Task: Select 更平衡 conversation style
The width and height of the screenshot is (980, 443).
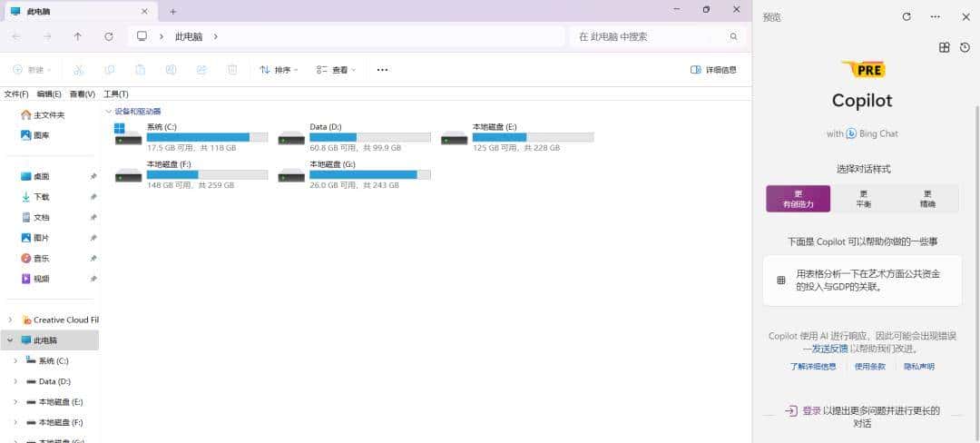Action: coord(863,199)
